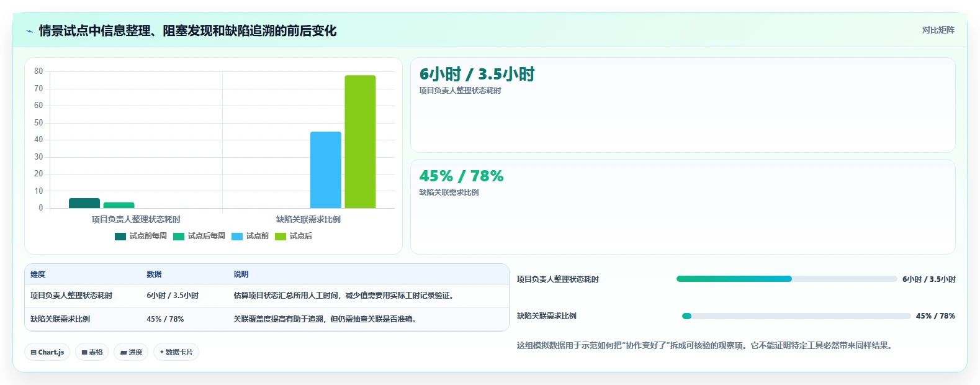Click the green 试点后 bar at 78

[360, 142]
